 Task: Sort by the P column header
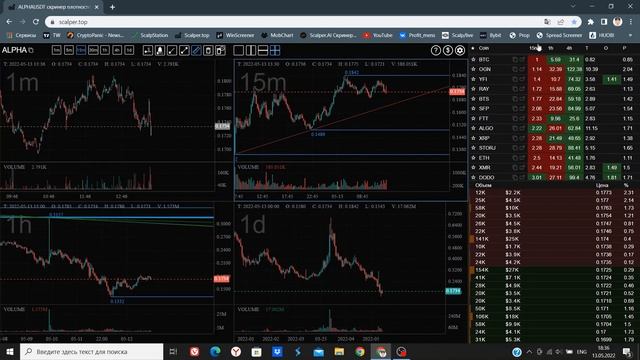(x=624, y=48)
